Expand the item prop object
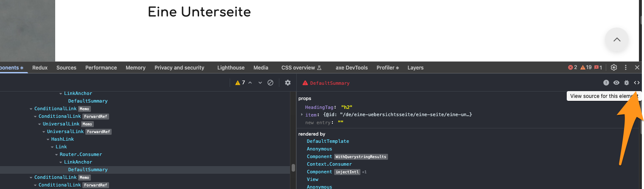This screenshot has height=189, width=644. [x=302, y=115]
